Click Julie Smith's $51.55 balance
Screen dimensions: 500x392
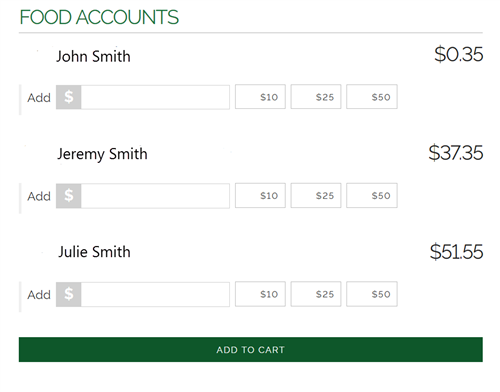tap(456, 252)
